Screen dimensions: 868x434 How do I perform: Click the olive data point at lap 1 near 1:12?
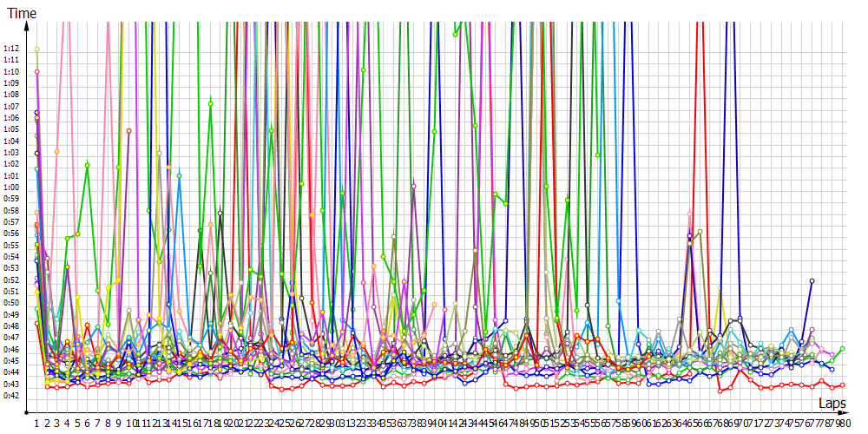coord(36,49)
